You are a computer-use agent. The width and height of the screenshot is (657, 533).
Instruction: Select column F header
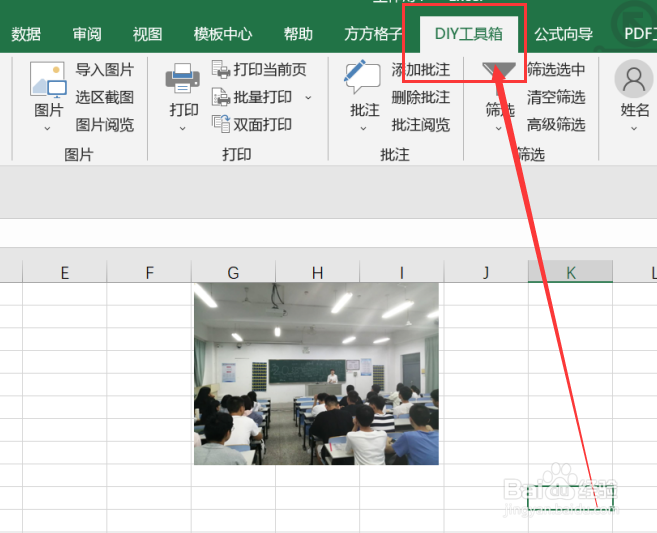[149, 272]
